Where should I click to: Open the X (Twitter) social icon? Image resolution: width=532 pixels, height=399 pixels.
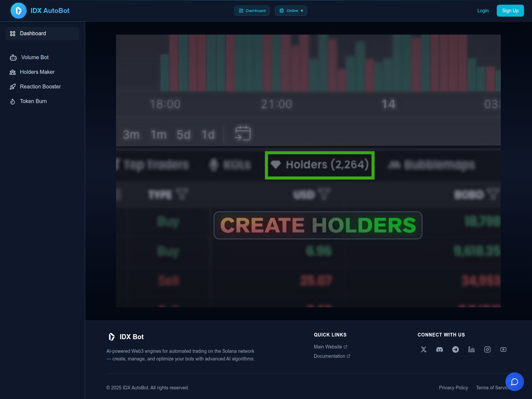coord(424,349)
